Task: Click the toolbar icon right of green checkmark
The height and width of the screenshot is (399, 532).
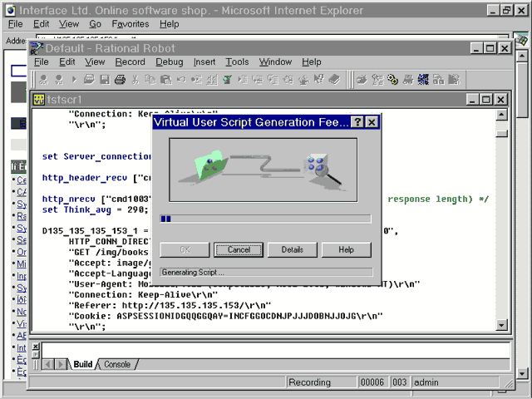Action: (243, 80)
